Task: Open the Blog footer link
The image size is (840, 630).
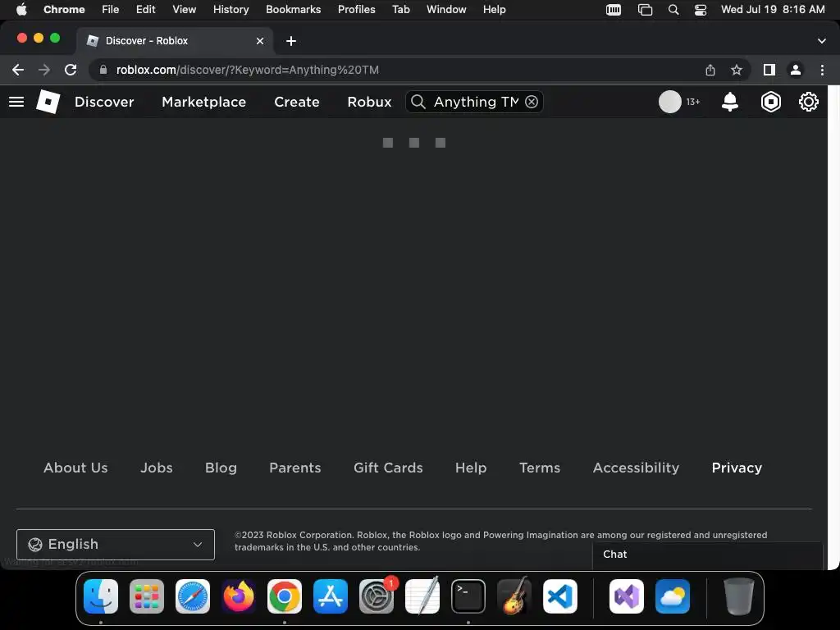Action: pos(221,468)
